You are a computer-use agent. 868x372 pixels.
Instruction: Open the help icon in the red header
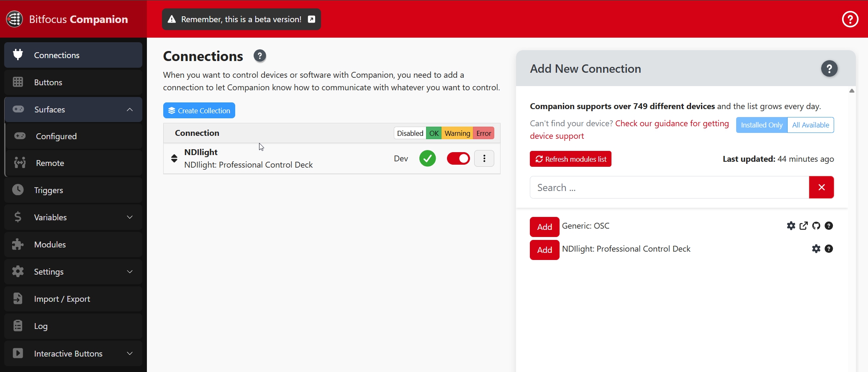pyautogui.click(x=850, y=19)
